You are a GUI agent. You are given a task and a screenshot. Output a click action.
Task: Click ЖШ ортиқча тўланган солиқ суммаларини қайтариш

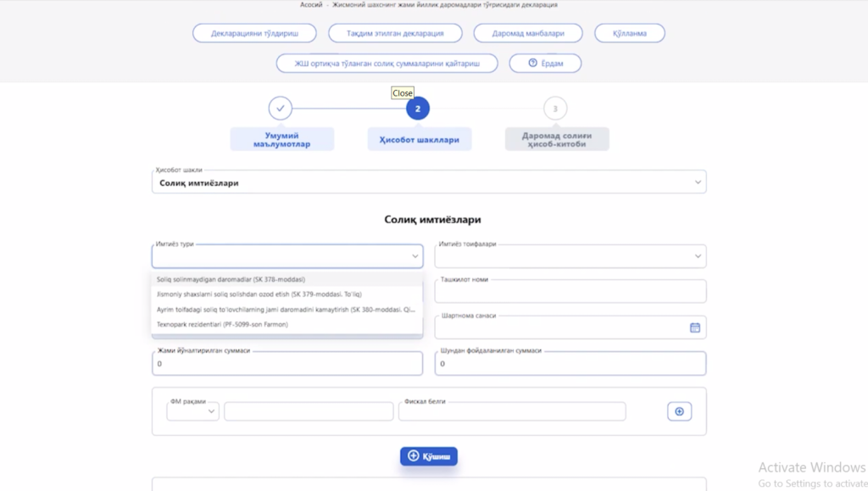387,63
